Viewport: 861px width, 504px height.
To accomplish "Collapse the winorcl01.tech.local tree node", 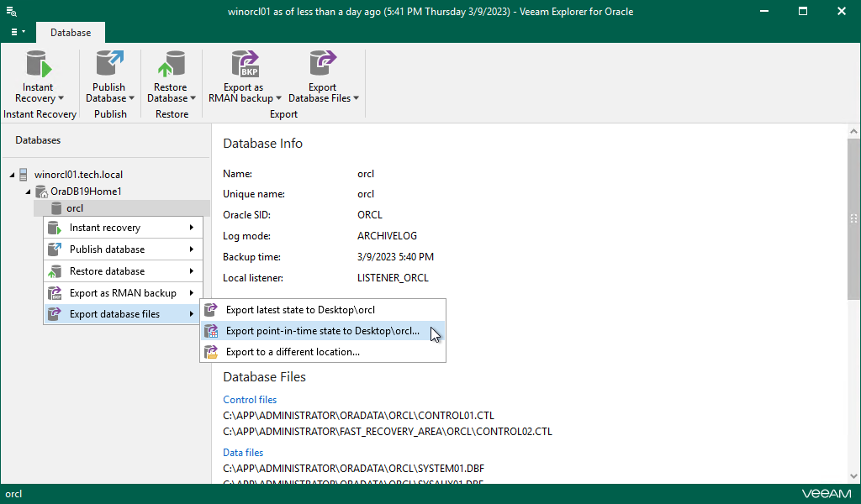I will (12, 175).
